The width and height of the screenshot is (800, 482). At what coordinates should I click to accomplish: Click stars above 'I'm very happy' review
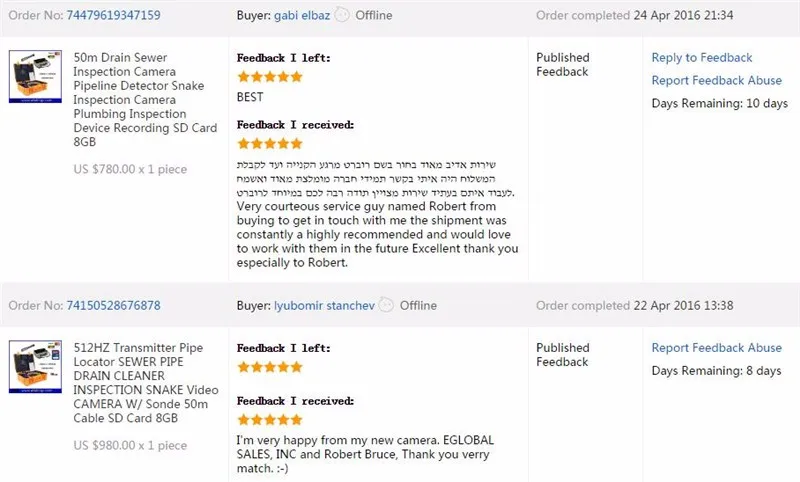pos(270,420)
